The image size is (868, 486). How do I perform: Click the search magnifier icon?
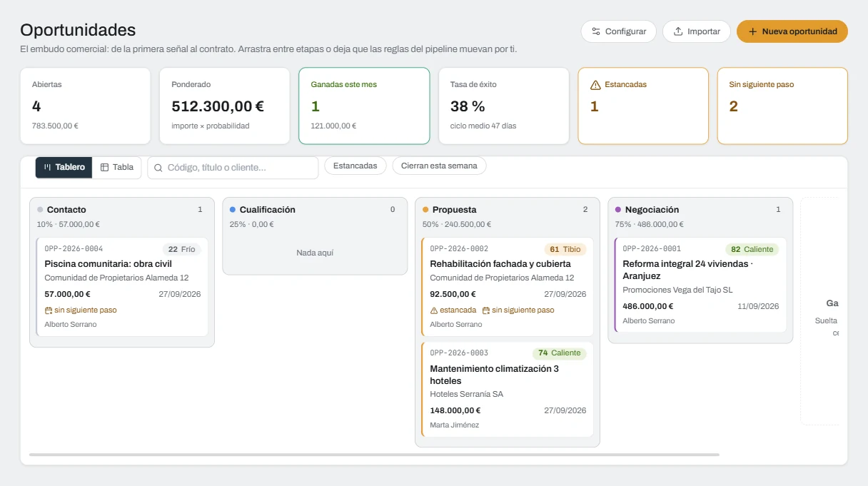(x=158, y=168)
